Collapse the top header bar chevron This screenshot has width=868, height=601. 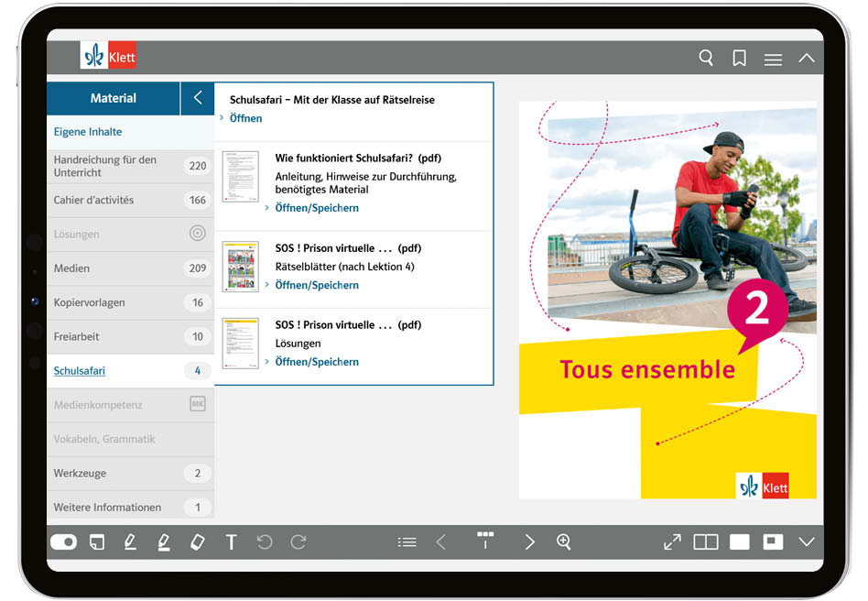[807, 58]
